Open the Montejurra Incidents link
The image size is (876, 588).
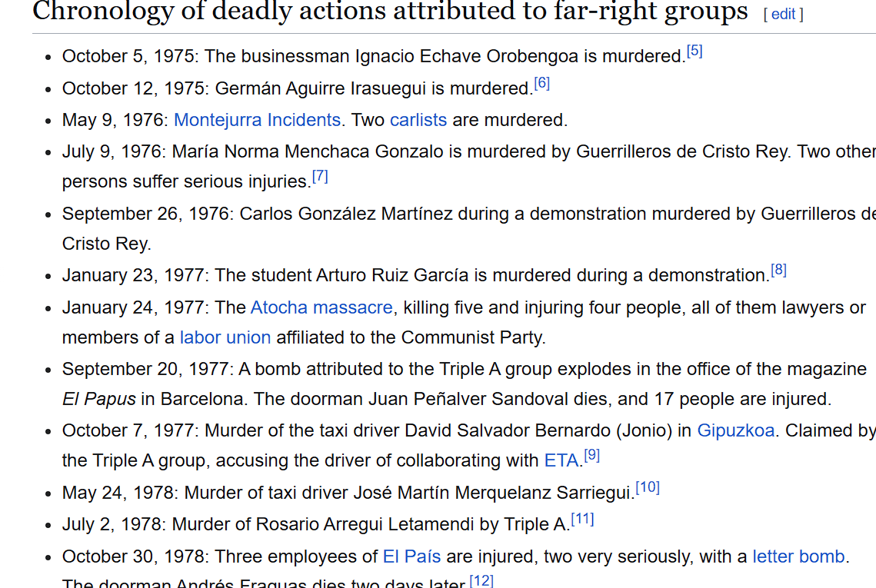pos(257,120)
